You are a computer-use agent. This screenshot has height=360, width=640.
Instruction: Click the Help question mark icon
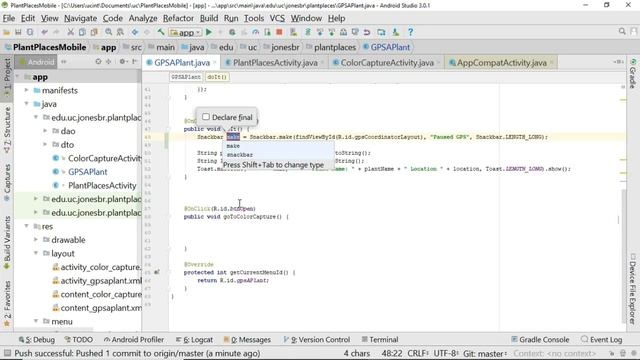411,32
